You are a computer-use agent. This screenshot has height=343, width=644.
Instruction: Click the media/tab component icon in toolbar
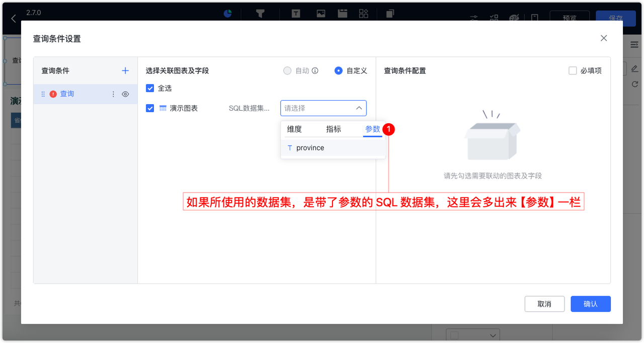pos(343,14)
